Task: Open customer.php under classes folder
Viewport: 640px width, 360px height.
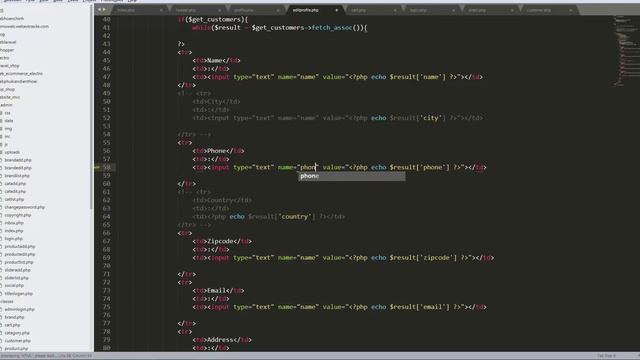Action: pos(18,341)
